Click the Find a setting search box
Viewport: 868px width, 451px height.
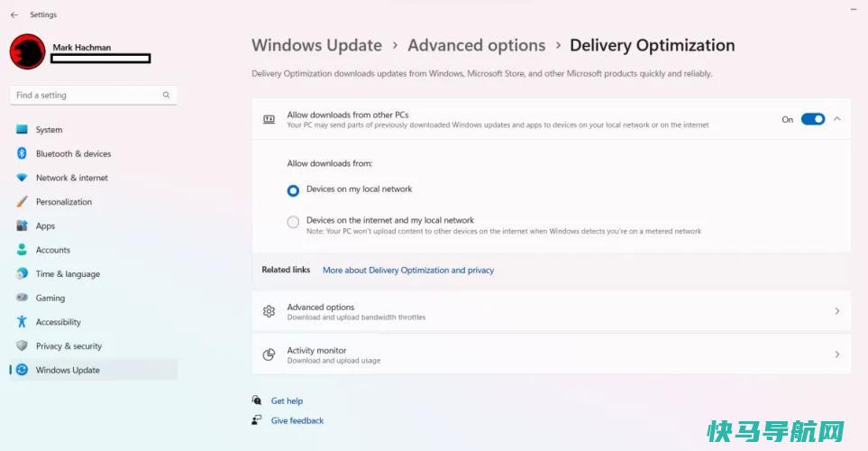tap(94, 96)
